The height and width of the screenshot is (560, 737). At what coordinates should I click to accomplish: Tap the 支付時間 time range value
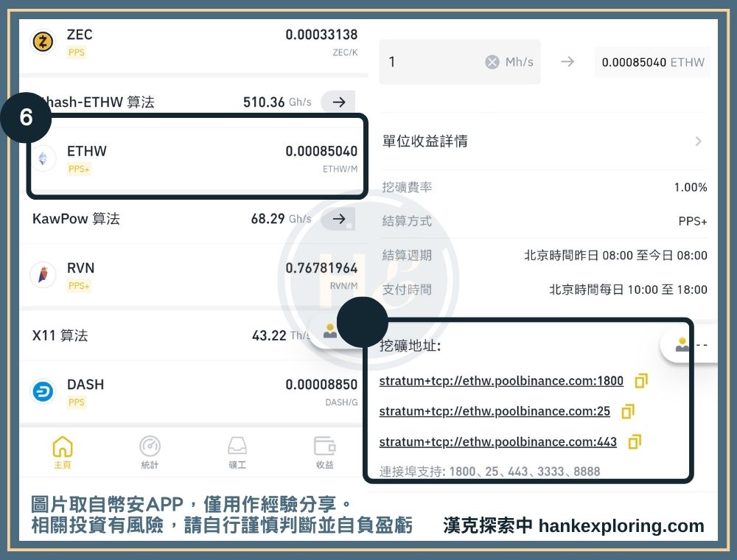point(629,290)
